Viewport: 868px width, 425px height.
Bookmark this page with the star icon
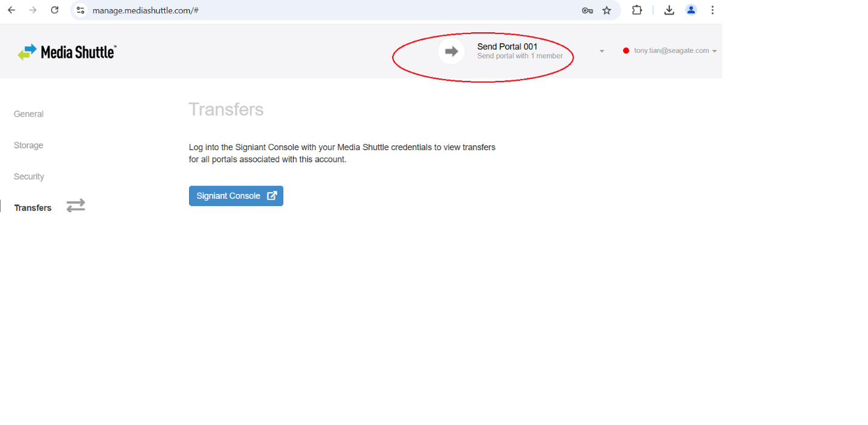click(x=607, y=10)
